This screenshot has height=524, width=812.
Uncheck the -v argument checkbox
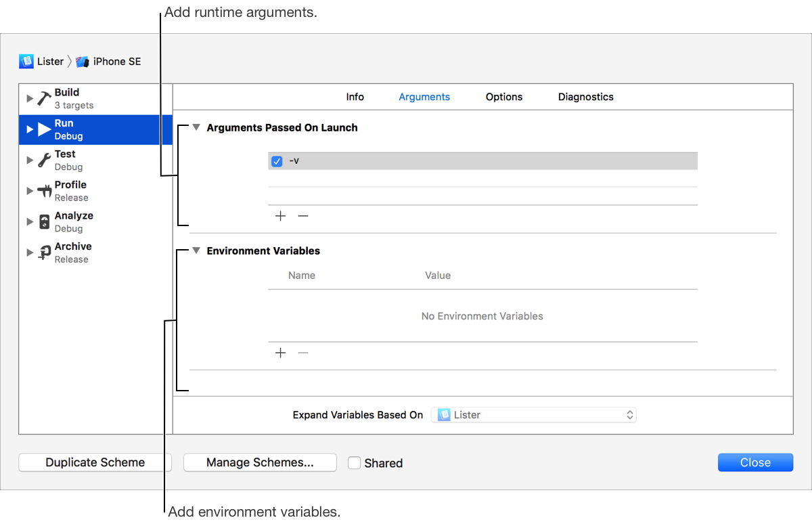pos(277,161)
